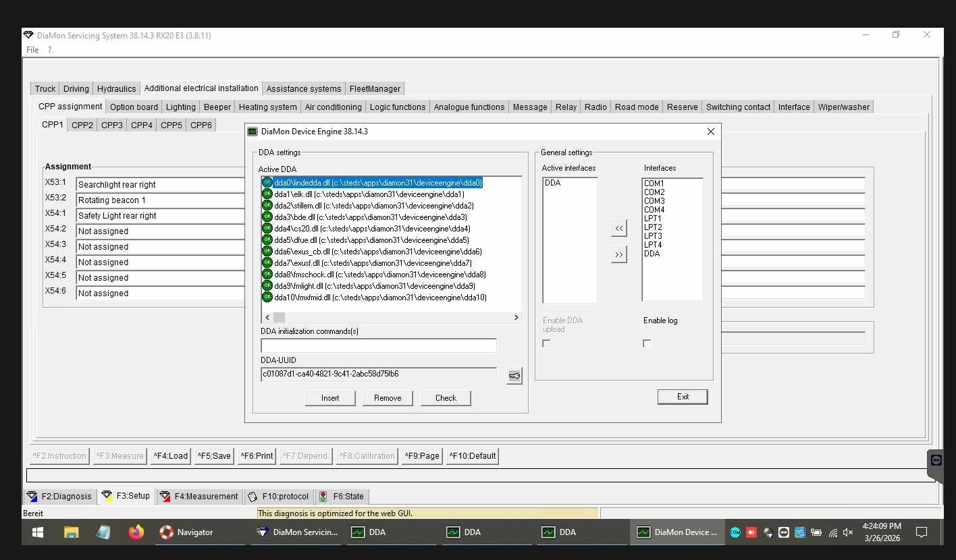Screen dimensions: 956x560
Task: Click the muted speaker tray icon
Action: (x=849, y=532)
